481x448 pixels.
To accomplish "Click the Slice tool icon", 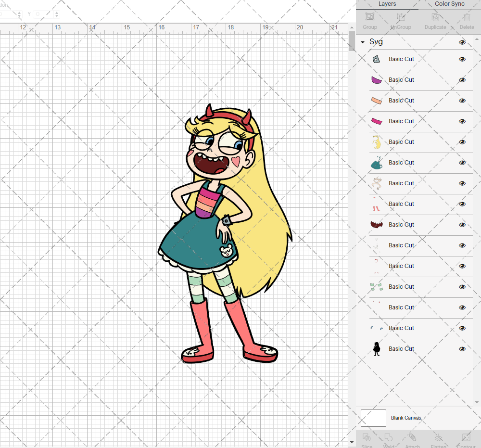I will coord(367,437).
